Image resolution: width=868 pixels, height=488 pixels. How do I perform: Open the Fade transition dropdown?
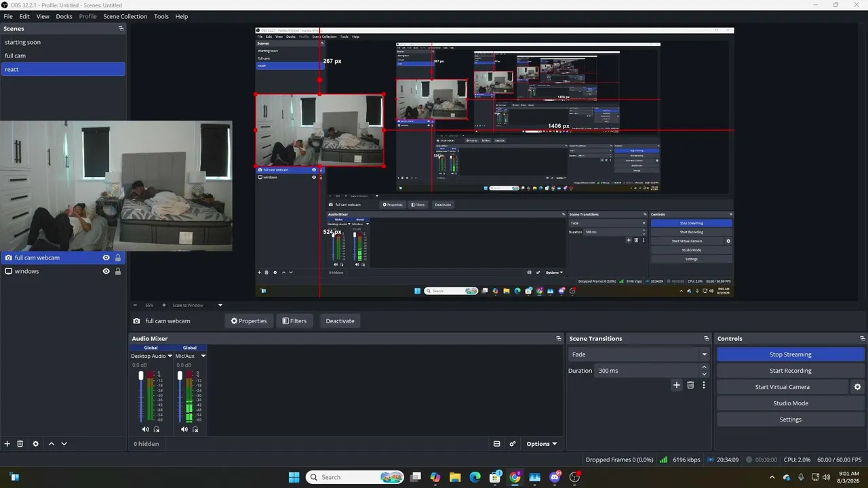coord(639,354)
